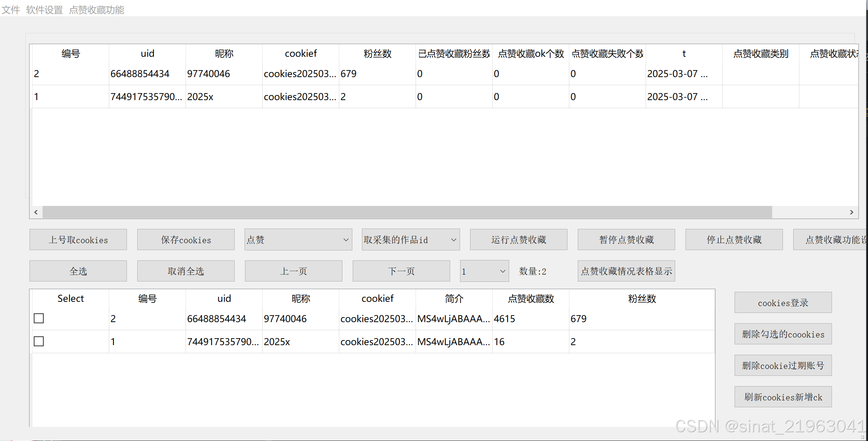Open the 软件设置 menu

(44, 10)
